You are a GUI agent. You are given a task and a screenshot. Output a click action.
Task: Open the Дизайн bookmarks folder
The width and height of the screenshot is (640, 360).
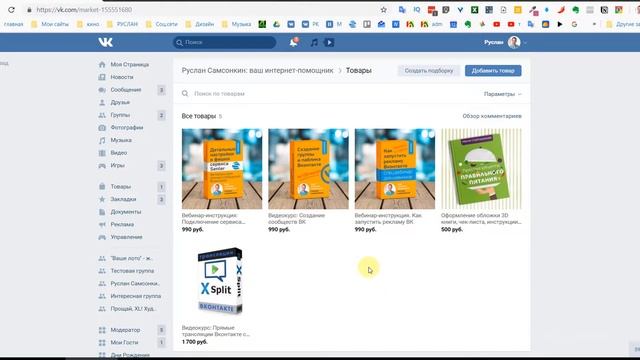(x=200, y=24)
